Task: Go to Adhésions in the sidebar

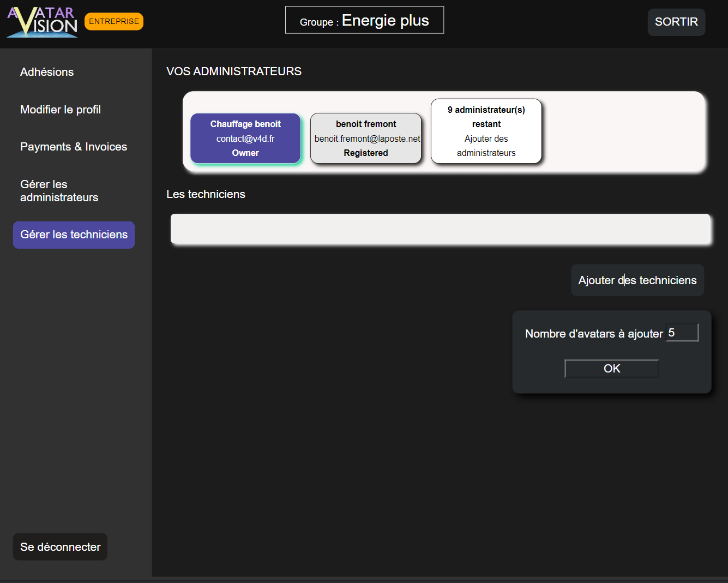Action: click(47, 72)
